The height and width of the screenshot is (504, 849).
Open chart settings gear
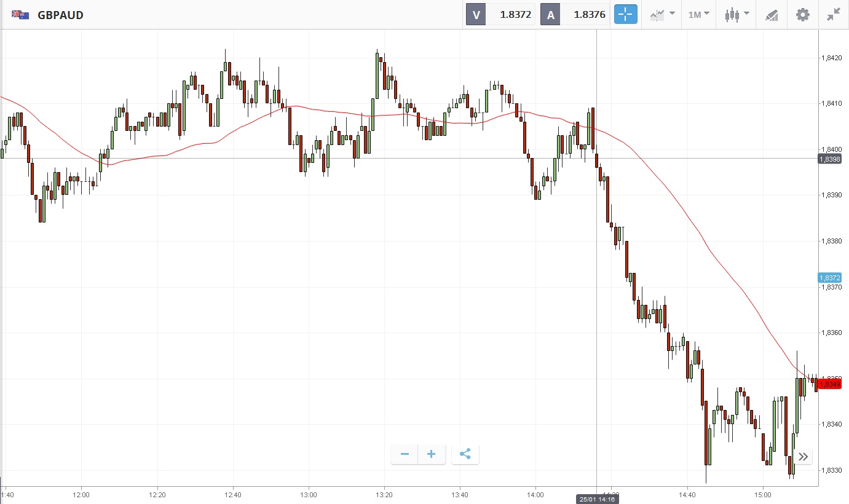pos(803,15)
